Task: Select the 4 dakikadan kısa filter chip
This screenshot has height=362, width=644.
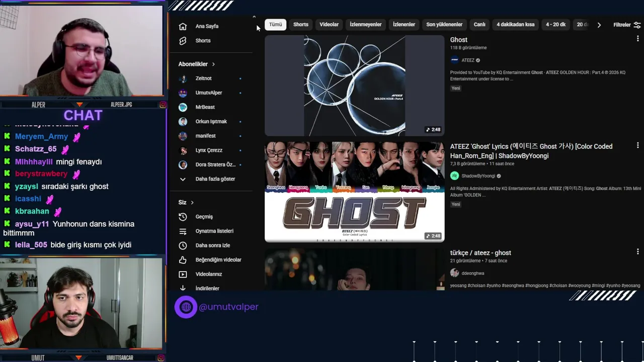Action: pos(516,25)
